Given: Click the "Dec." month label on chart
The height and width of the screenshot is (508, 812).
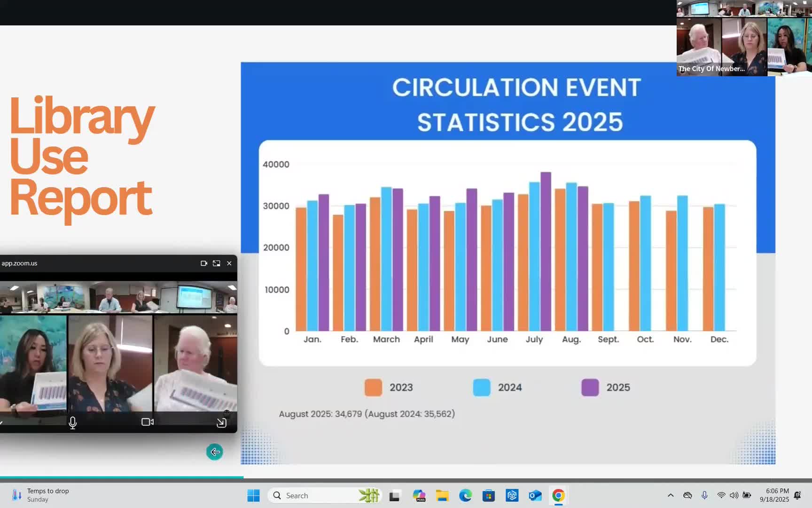Looking at the screenshot, I should click(719, 339).
